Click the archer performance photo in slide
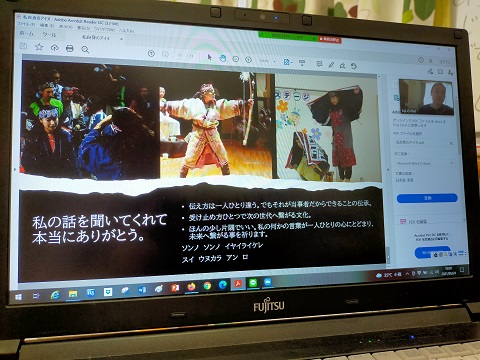 pyautogui.click(x=216, y=125)
